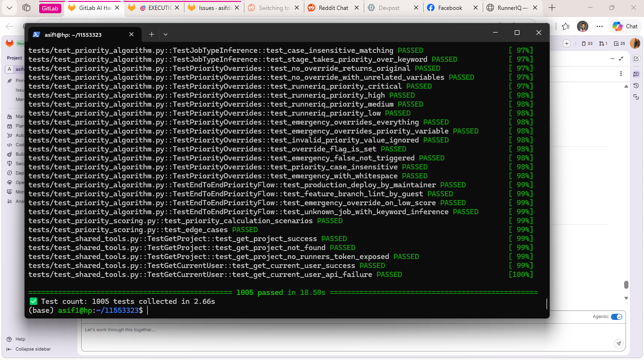Minimize the Duo chat panel with dash icon

(x=612, y=59)
